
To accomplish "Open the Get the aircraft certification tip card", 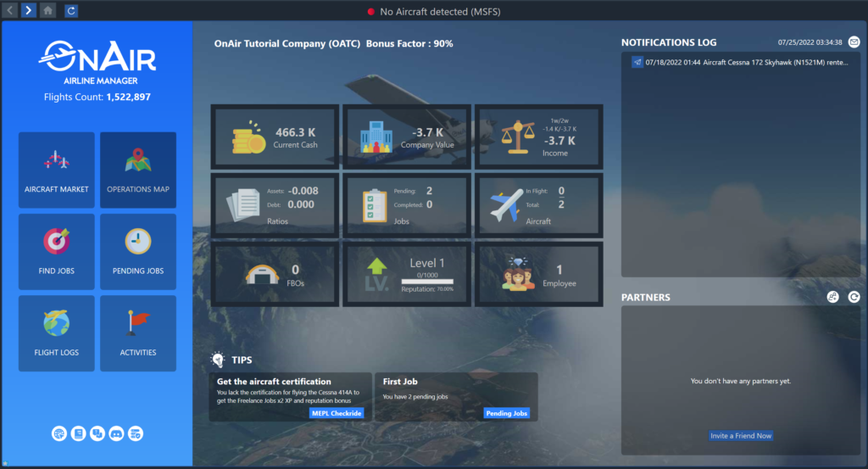I will click(x=291, y=396).
